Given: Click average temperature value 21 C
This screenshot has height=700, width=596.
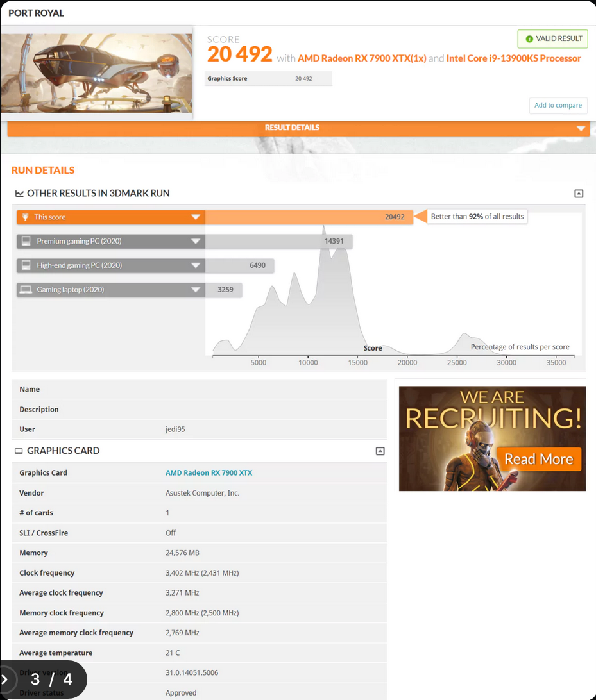Looking at the screenshot, I should [x=173, y=653].
